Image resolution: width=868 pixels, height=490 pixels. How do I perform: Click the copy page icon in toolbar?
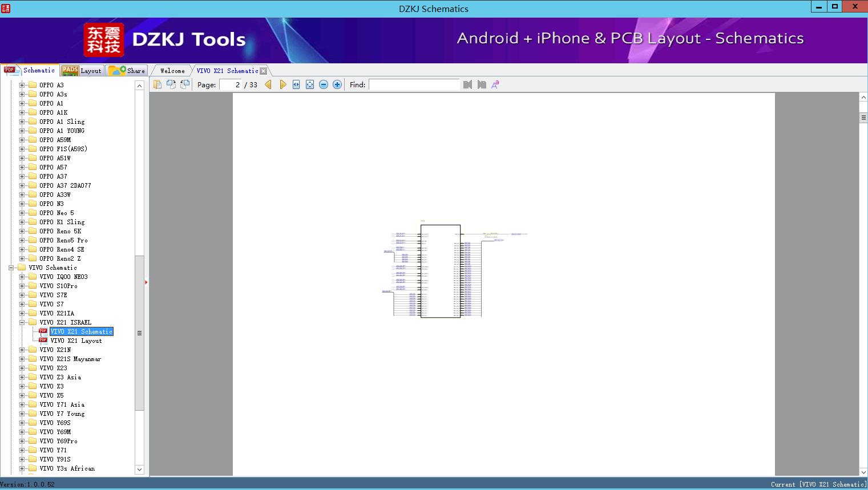[x=158, y=84]
